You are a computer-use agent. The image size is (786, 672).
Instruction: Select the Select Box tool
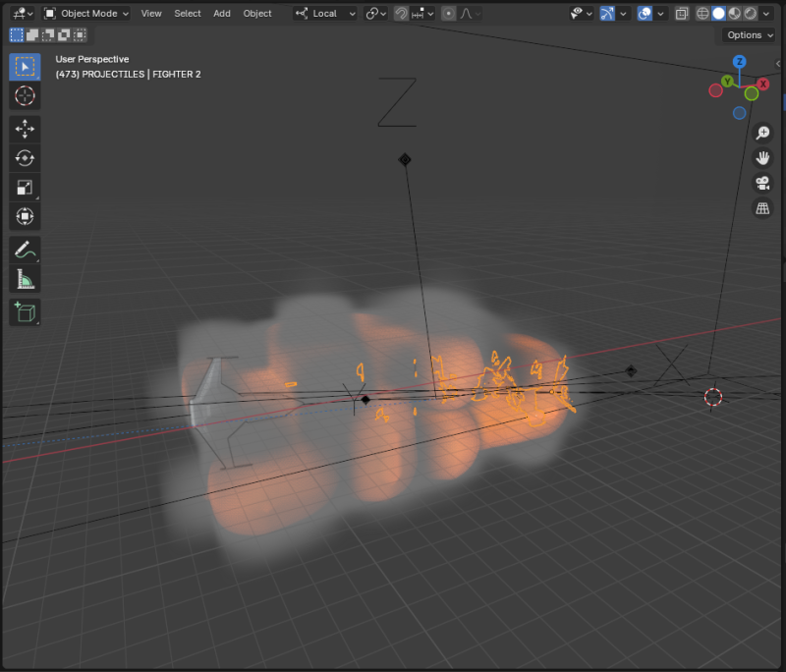point(25,67)
